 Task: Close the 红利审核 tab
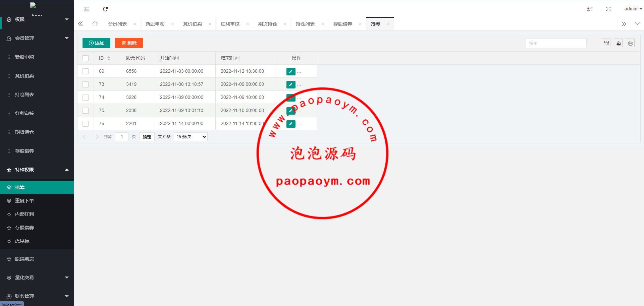click(x=248, y=24)
